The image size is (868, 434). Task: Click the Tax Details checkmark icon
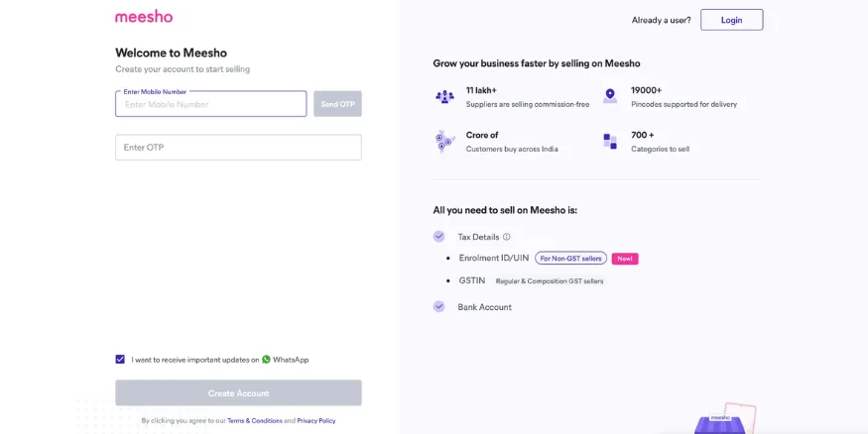tap(439, 237)
